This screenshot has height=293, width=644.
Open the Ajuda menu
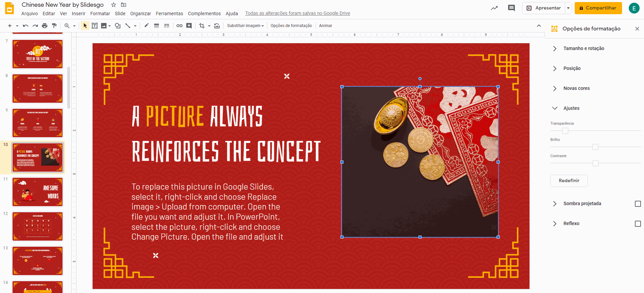pos(232,14)
